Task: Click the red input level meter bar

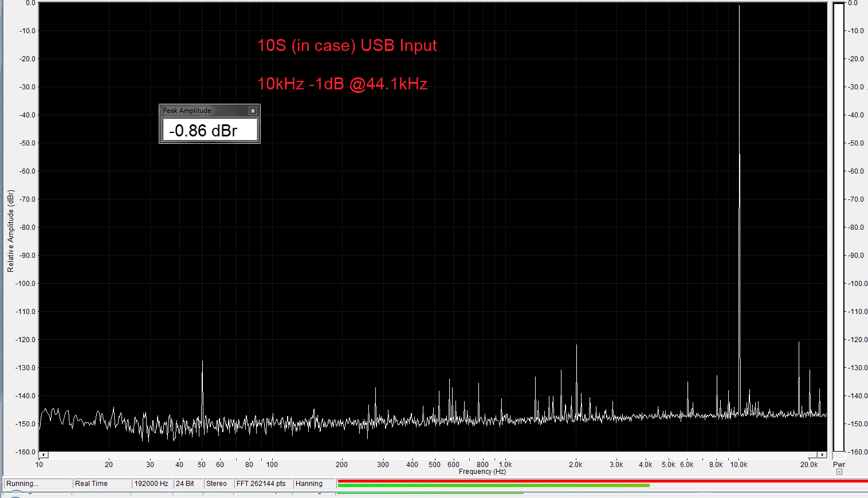Action: 603,481
